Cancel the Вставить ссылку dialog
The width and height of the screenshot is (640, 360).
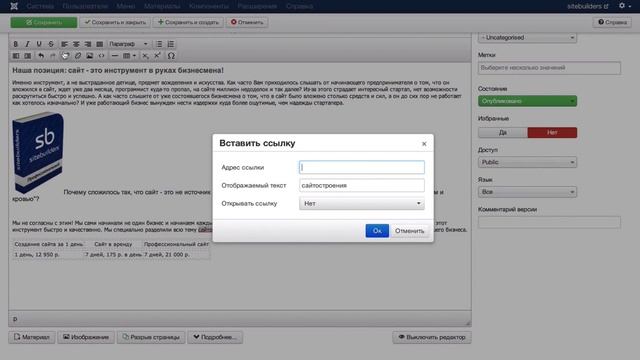[x=409, y=231]
